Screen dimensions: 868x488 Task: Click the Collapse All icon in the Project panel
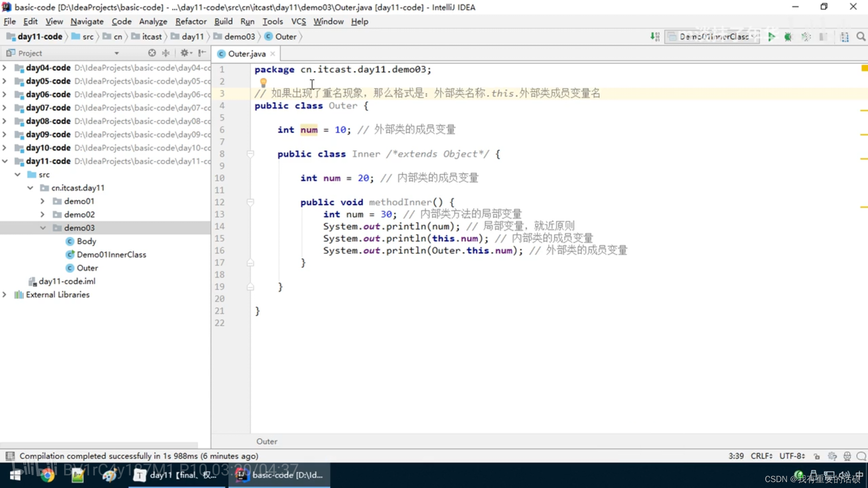point(166,53)
